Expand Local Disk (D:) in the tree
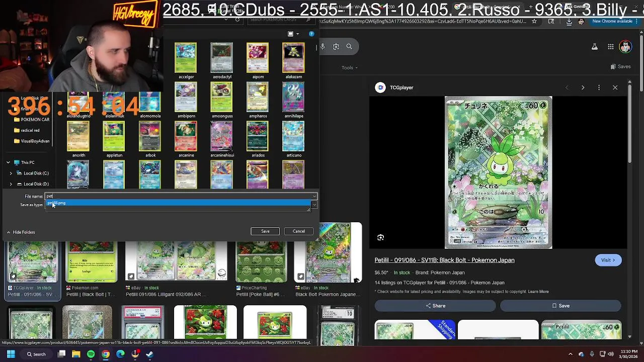 pyautogui.click(x=11, y=184)
